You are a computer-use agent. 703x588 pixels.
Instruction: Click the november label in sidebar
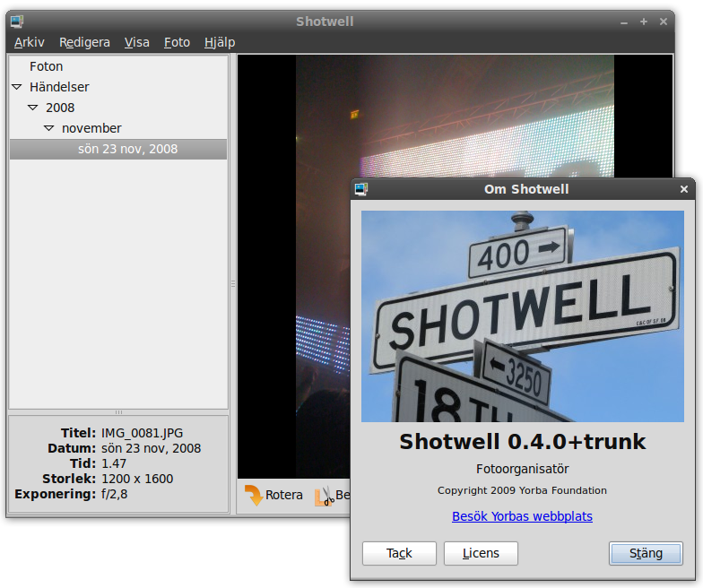pos(91,128)
